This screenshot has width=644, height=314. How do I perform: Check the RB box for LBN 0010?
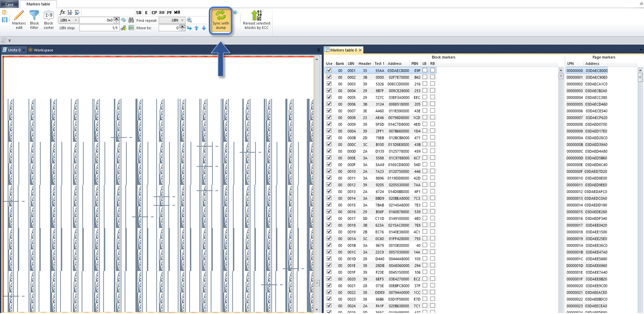pos(433,171)
